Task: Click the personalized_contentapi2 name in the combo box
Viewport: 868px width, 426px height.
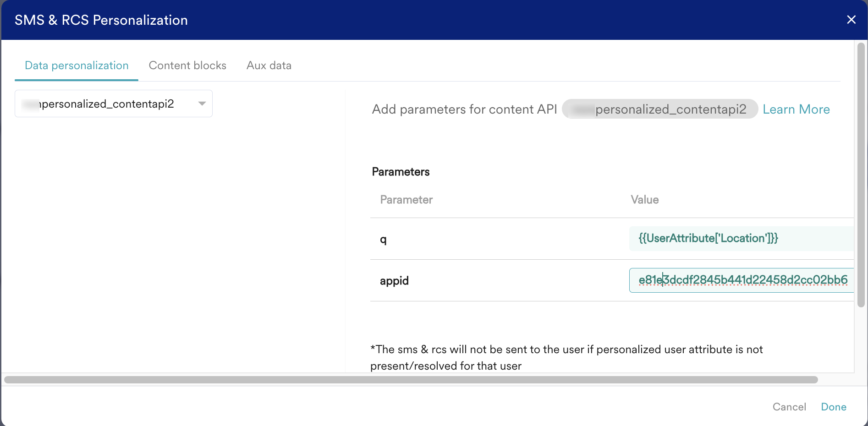Action: (108, 104)
